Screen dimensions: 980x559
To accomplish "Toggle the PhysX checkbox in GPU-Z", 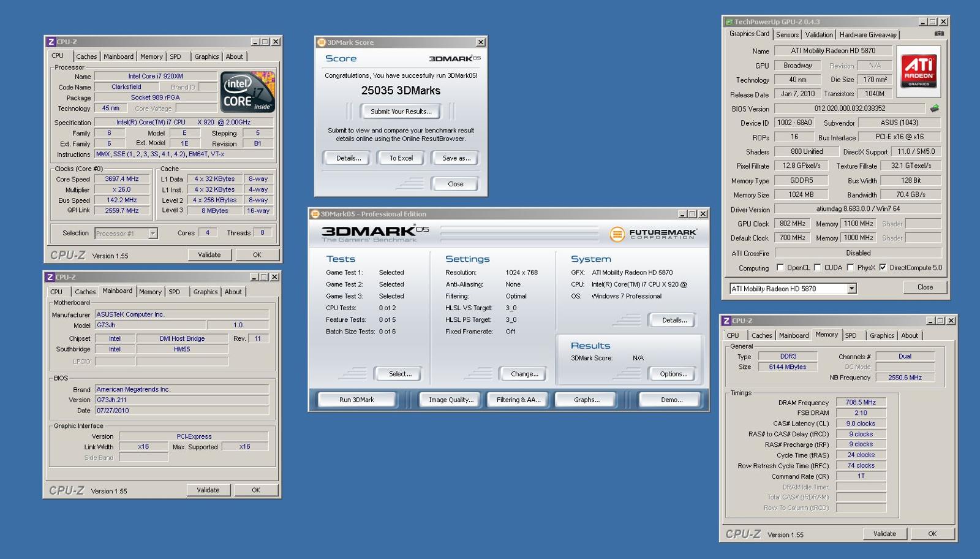I will (850, 267).
